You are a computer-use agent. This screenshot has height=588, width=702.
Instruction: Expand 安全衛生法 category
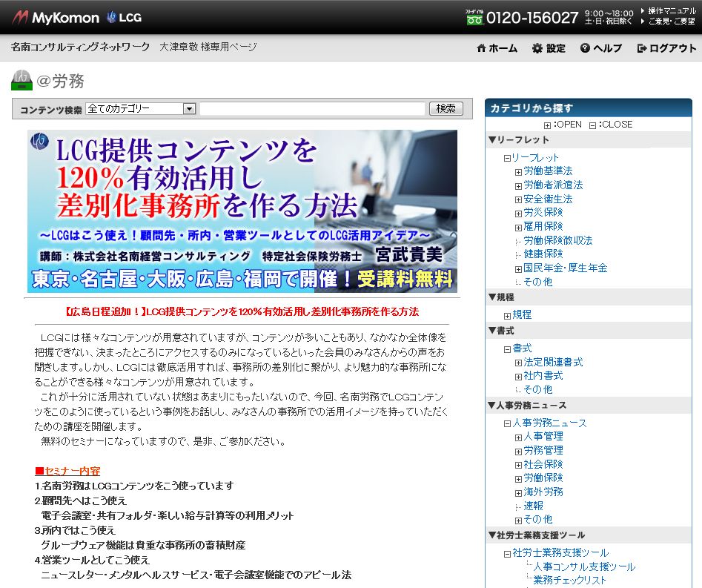(x=518, y=199)
